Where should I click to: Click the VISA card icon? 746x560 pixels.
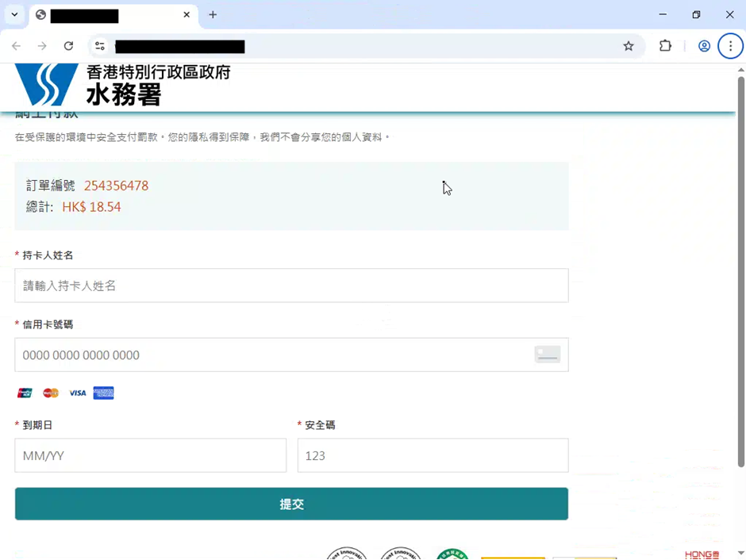pyautogui.click(x=77, y=393)
